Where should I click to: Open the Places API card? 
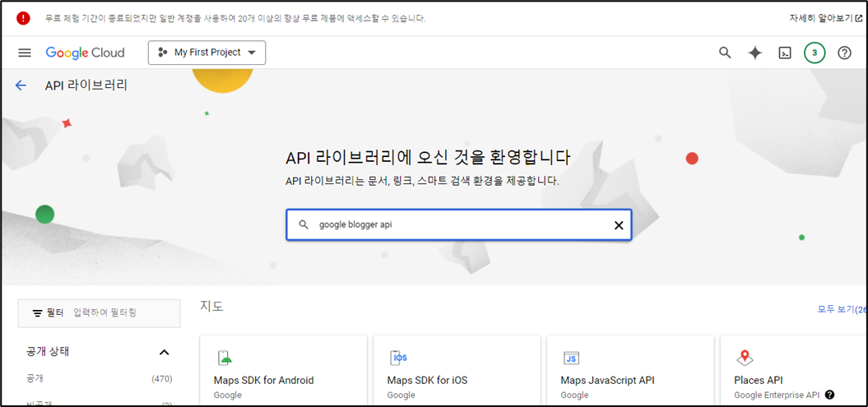[795, 371]
